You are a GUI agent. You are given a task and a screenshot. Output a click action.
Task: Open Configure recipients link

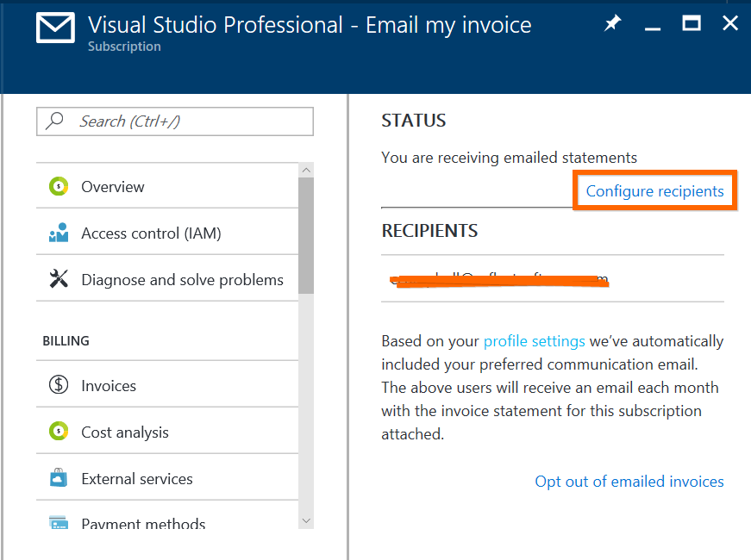click(654, 191)
